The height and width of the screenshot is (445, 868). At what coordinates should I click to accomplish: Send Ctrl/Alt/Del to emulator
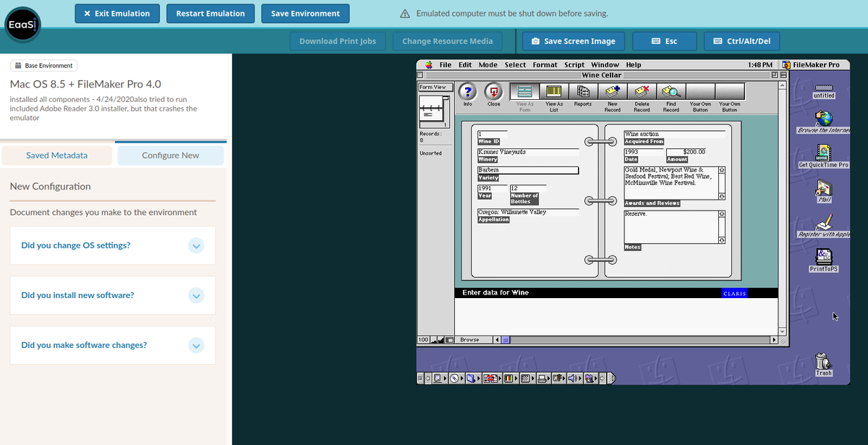point(742,41)
